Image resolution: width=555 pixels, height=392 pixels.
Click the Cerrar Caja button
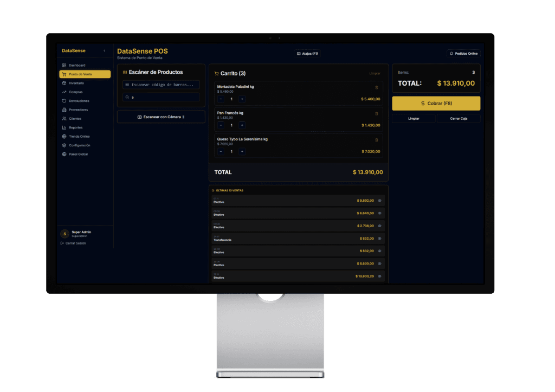(x=459, y=118)
